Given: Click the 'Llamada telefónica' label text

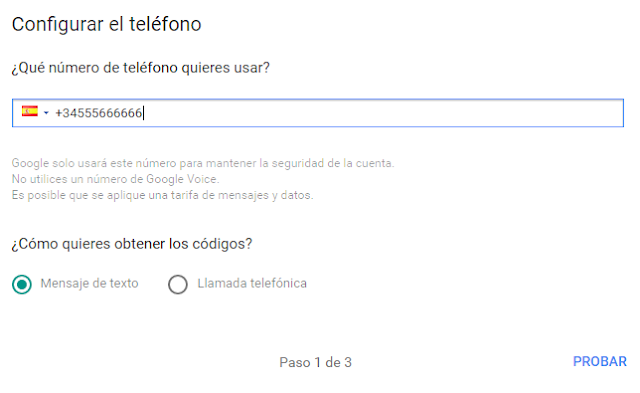Looking at the screenshot, I should tap(252, 283).
